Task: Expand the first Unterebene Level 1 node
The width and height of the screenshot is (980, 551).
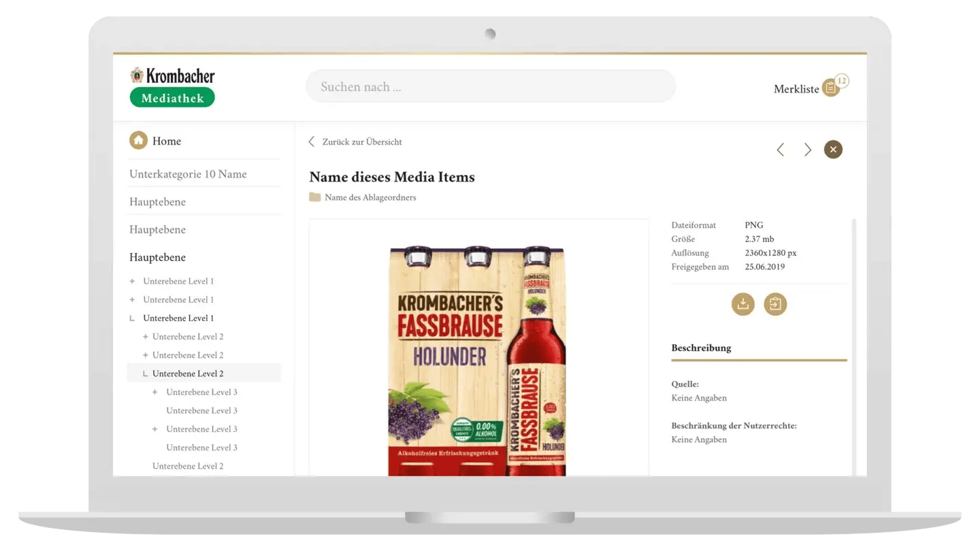Action: click(x=131, y=281)
